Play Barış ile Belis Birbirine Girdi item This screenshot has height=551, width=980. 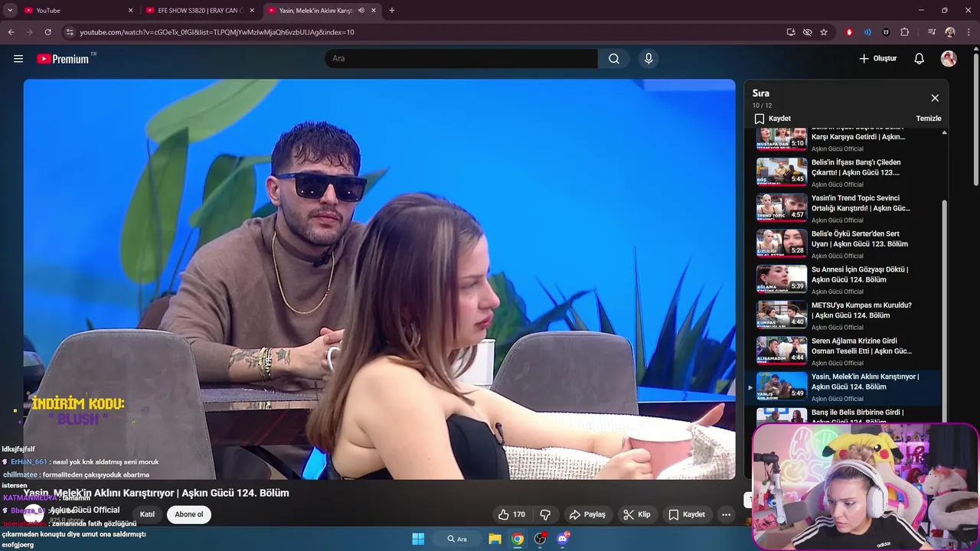(x=845, y=415)
